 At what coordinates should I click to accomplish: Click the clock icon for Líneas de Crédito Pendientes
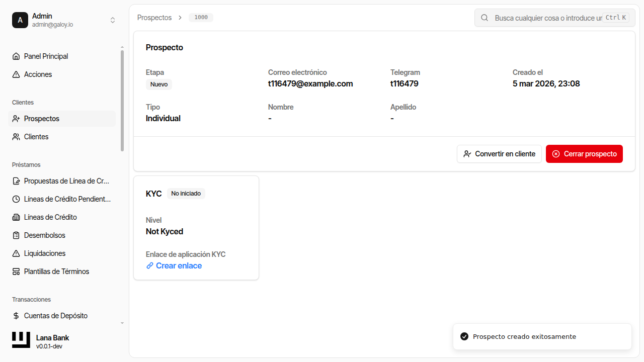coord(16,199)
